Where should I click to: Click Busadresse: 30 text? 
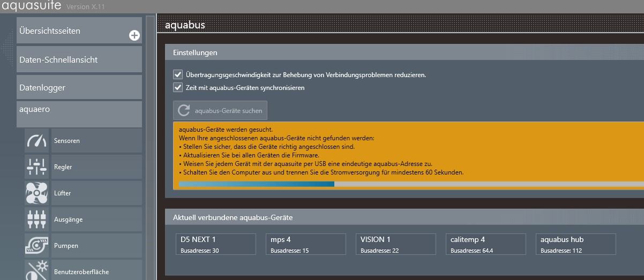click(200, 251)
